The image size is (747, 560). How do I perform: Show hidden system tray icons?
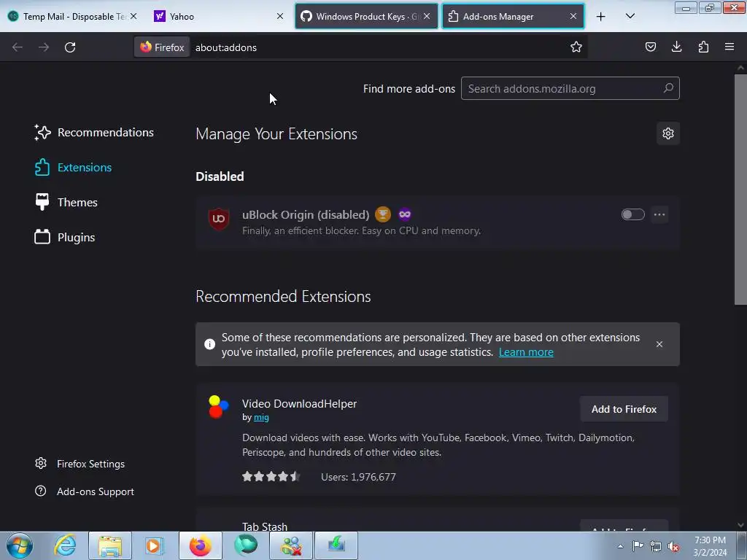620,546
